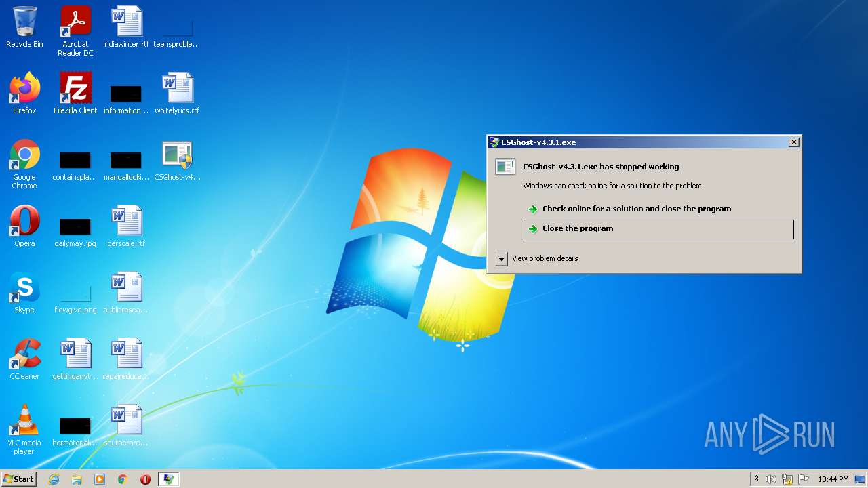Open the Start menu
Screen dimensions: 868x488
19,479
